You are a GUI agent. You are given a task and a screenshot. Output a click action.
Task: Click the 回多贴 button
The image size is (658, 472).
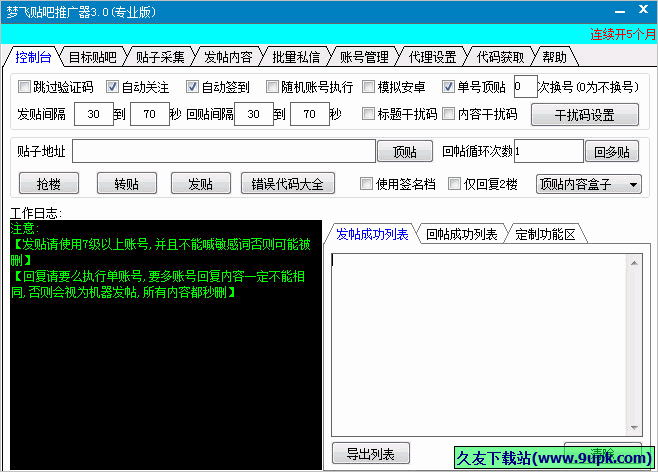click(x=612, y=151)
